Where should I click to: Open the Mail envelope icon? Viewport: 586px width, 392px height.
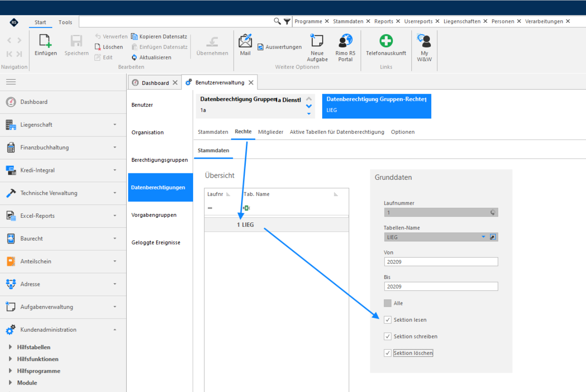(x=245, y=41)
